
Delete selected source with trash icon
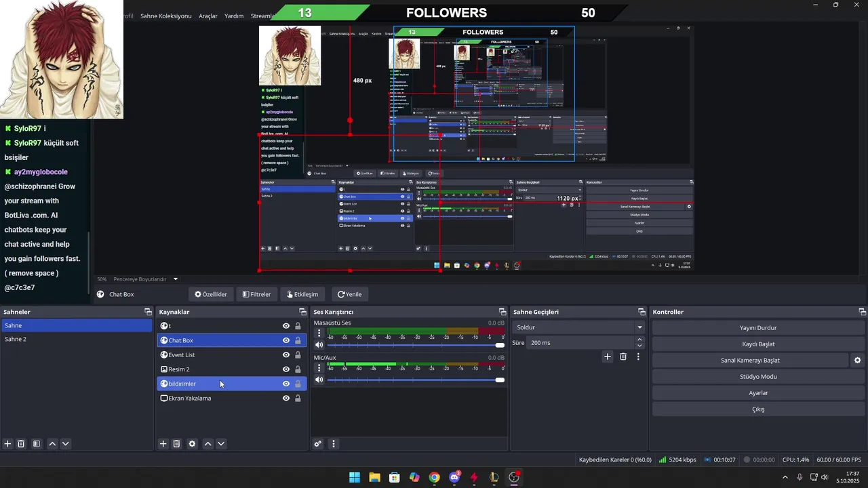pos(176,444)
